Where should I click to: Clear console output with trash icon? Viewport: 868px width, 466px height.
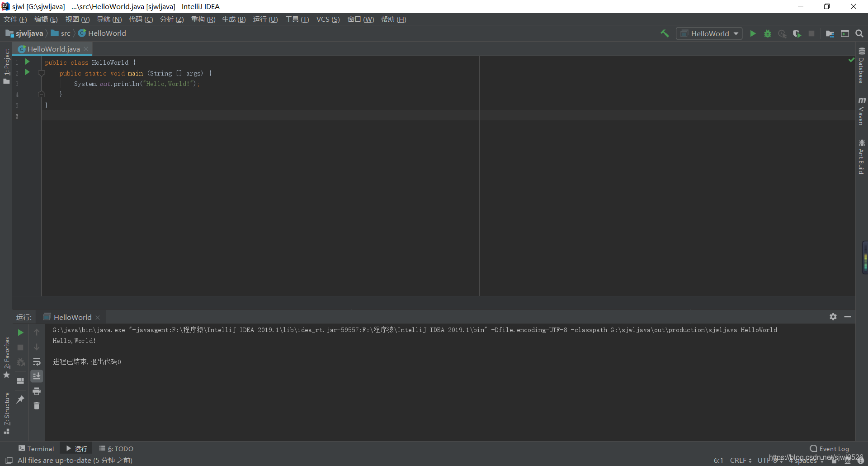37,405
